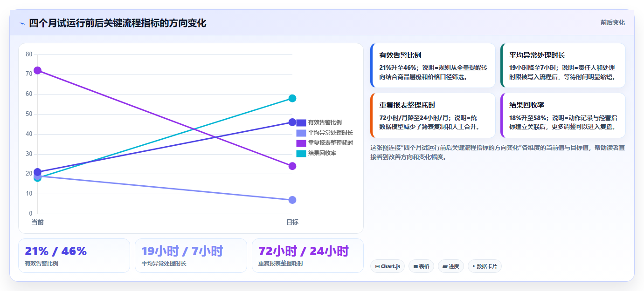Click legend label 重复报表整理耗时
The image size is (644, 291).
pyautogui.click(x=331, y=143)
